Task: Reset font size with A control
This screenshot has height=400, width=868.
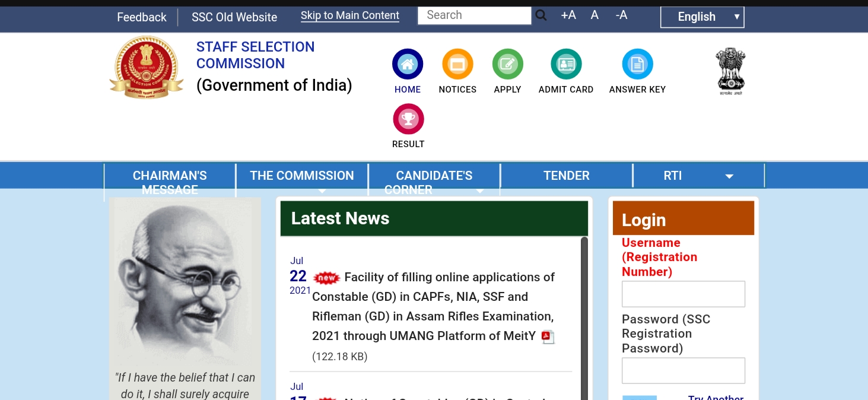Action: pos(594,15)
